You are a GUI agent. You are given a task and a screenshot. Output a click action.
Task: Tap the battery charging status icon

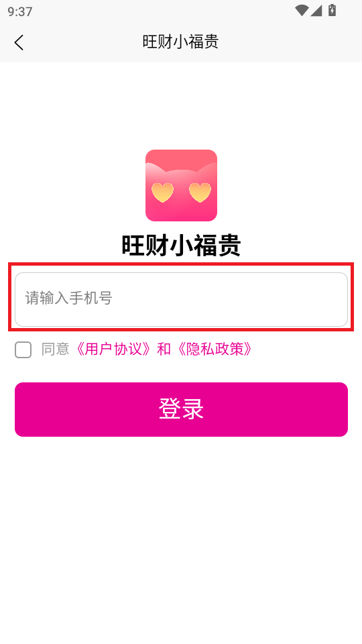(332, 10)
